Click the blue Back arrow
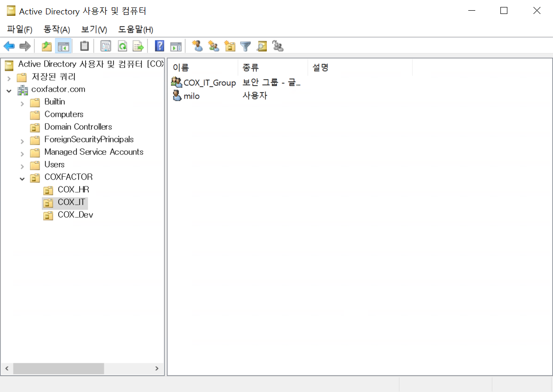Image resolution: width=553 pixels, height=392 pixels. (9, 46)
